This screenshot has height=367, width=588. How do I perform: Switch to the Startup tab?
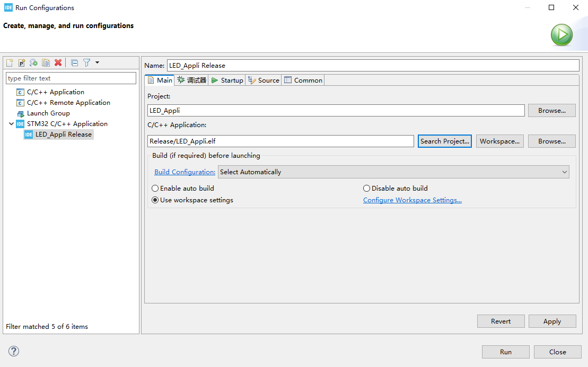point(227,80)
